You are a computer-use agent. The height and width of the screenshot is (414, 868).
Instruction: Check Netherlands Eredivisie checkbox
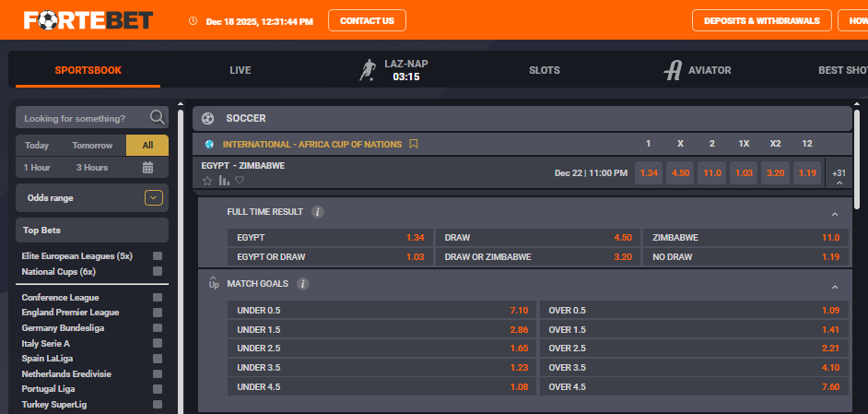click(158, 374)
